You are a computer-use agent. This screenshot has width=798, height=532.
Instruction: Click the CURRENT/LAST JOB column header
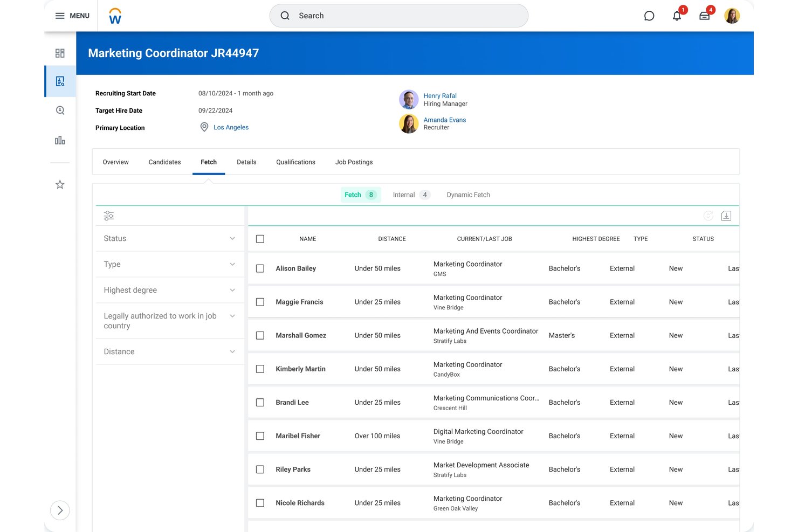pyautogui.click(x=484, y=239)
